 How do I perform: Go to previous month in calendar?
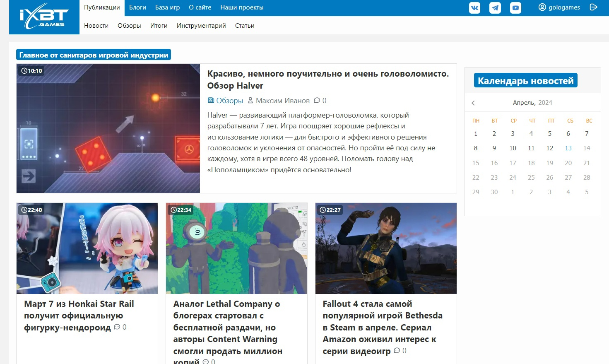click(x=473, y=103)
